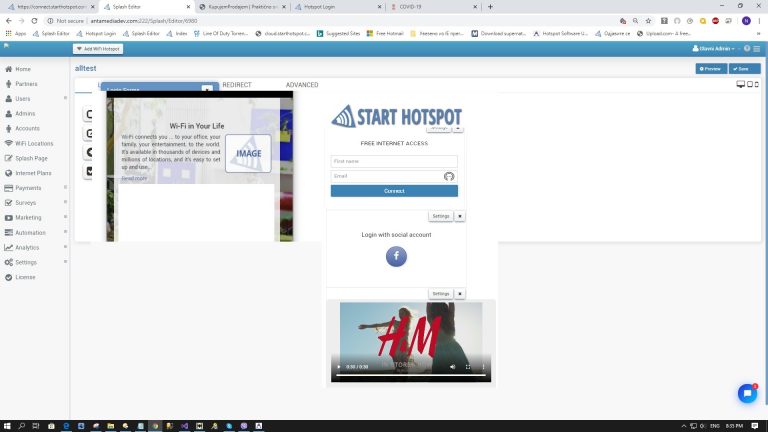Switch to the ADVANCED tab
Screen dimensions: 768x432
click(x=302, y=85)
